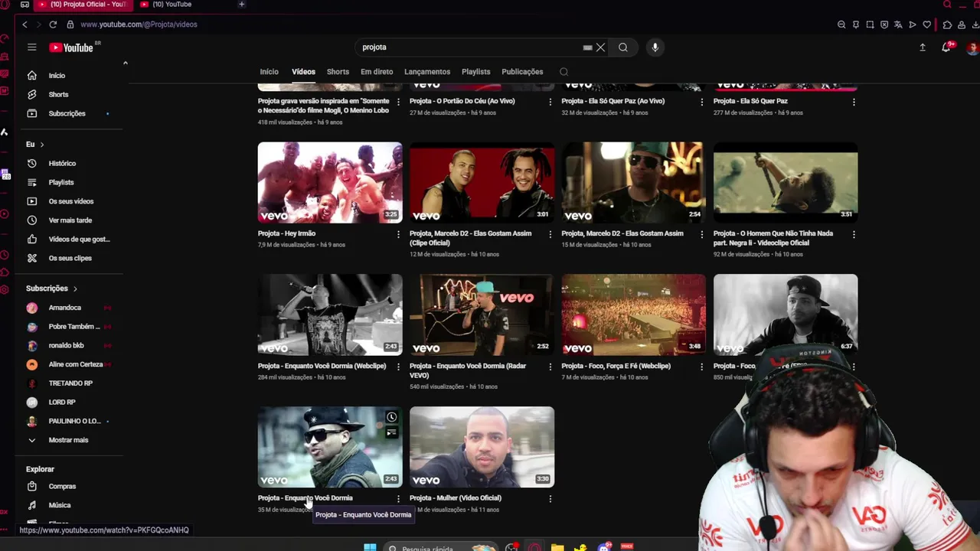
Task: Click the upload video icon
Action: [923, 47]
